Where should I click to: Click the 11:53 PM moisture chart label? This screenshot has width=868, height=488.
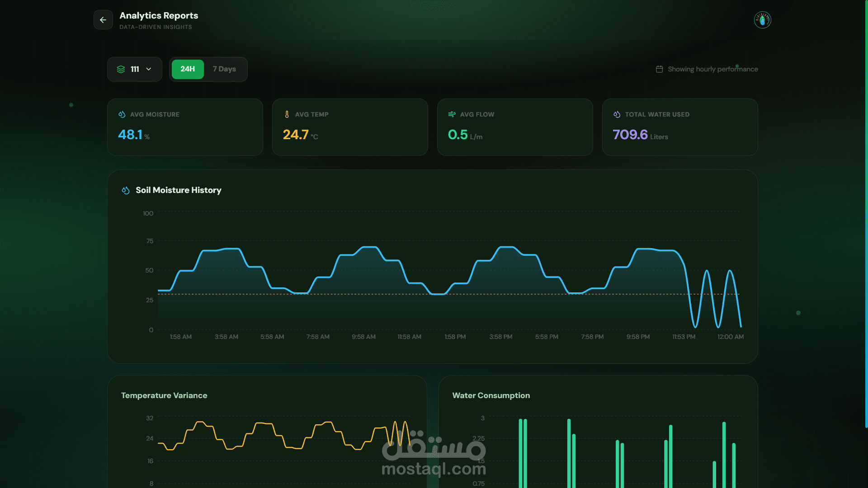pos(684,337)
